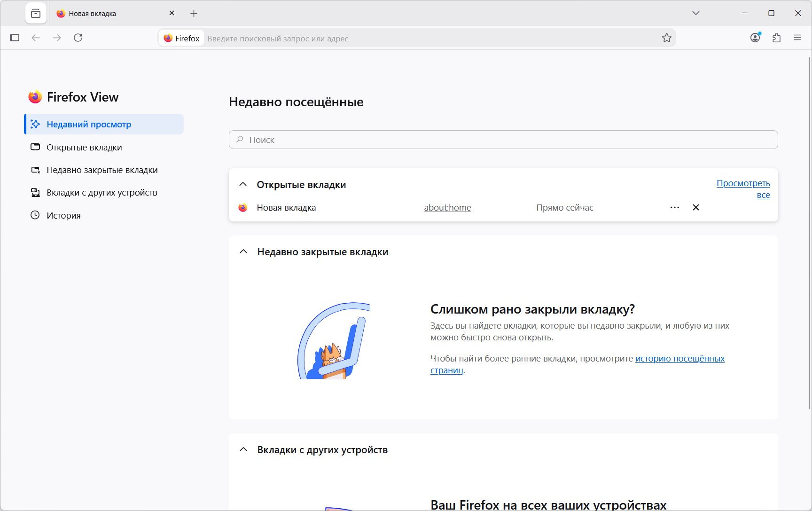Viewport: 812px width, 511px height.
Task: Select Вкладки с других устройств in sidebar
Action: click(104, 192)
